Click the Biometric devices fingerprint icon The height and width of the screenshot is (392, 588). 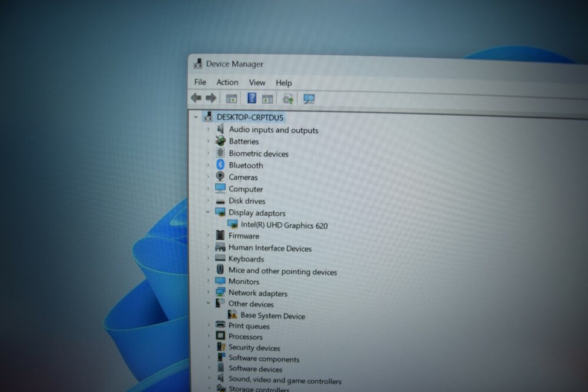pyautogui.click(x=220, y=153)
